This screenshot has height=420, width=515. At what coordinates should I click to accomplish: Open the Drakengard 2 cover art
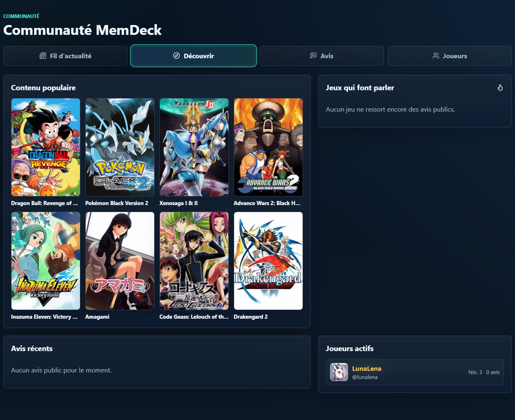coord(268,261)
